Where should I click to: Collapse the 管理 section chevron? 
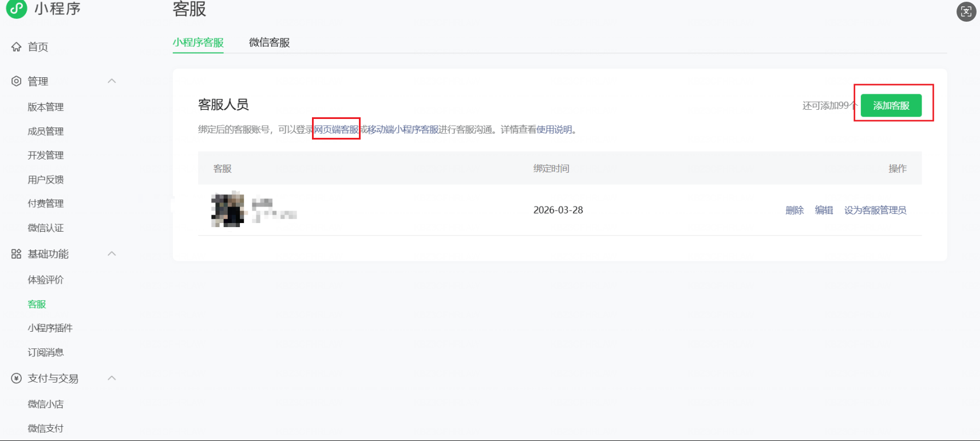pyautogui.click(x=112, y=81)
